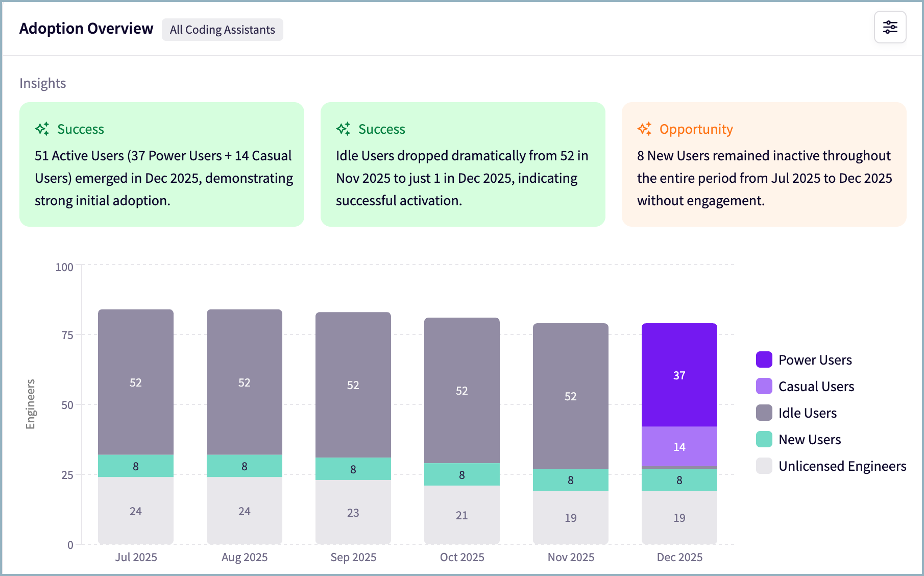Screen dimensions: 924x576
Task: Toggle Casual Users series in legend
Action: 815,387
